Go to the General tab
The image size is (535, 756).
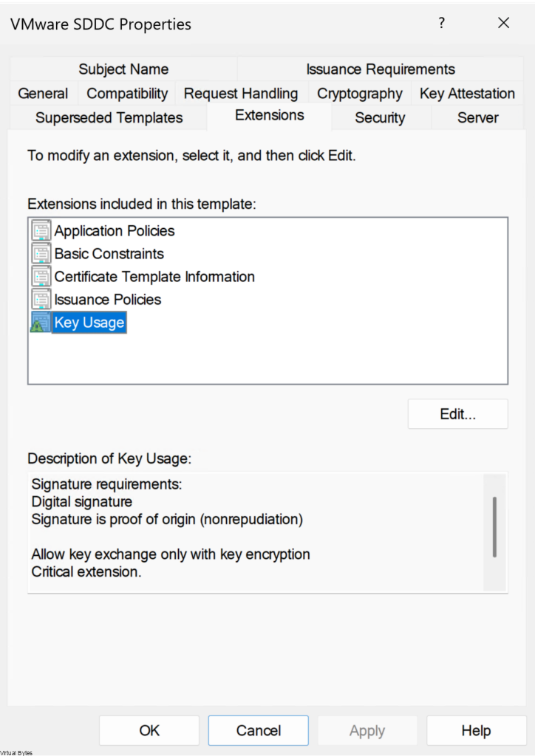[x=43, y=94]
